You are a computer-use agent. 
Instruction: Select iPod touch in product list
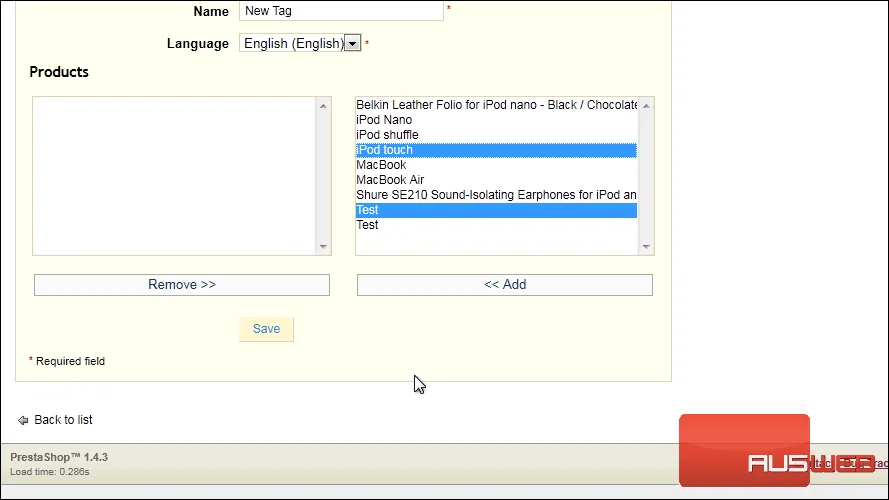point(496,150)
